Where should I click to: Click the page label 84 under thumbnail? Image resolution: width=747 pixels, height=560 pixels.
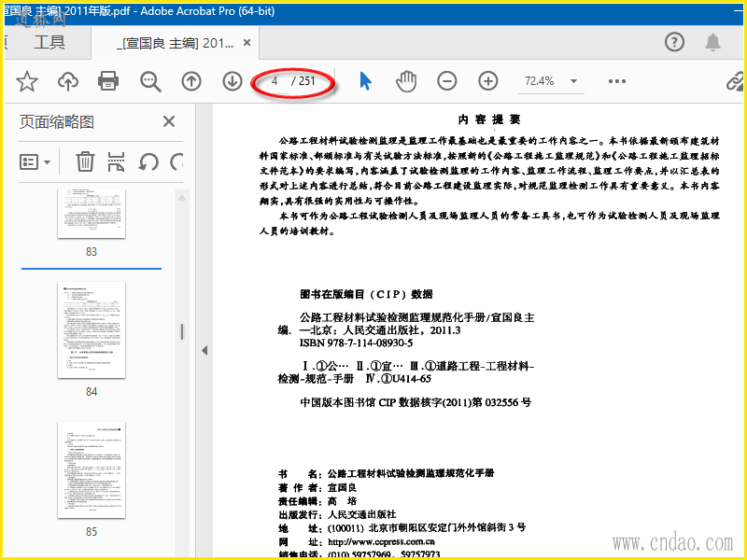click(x=92, y=392)
